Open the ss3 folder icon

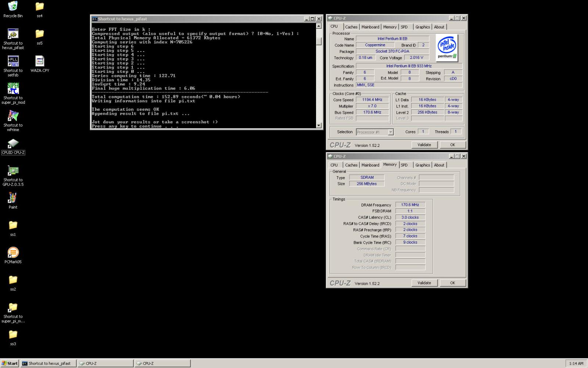13,337
